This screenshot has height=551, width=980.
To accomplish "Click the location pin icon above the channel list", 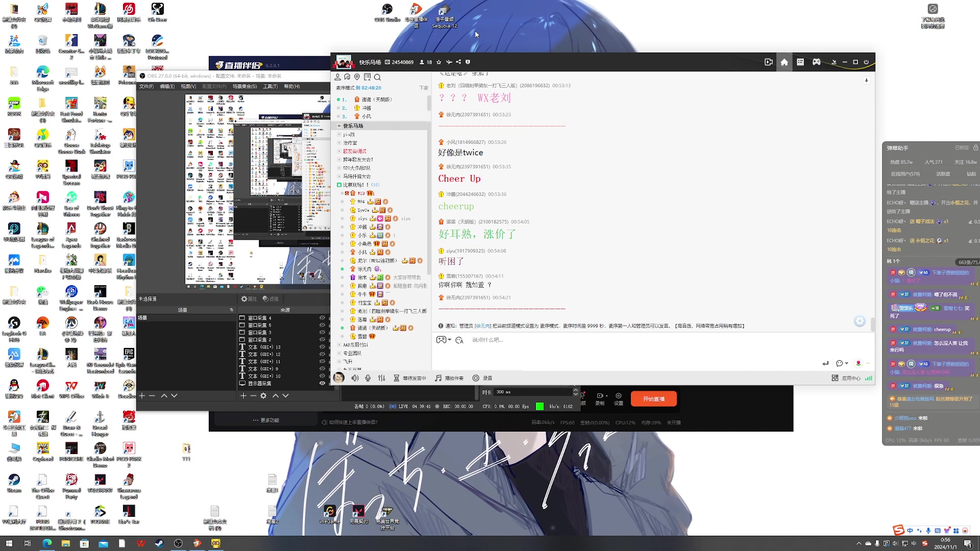I will pyautogui.click(x=357, y=77).
